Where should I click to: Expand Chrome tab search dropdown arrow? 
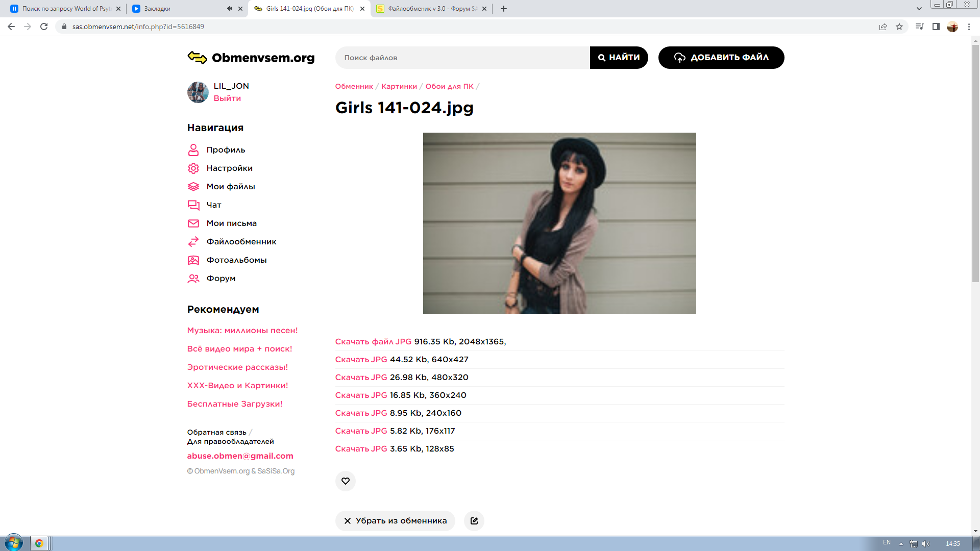919,9
